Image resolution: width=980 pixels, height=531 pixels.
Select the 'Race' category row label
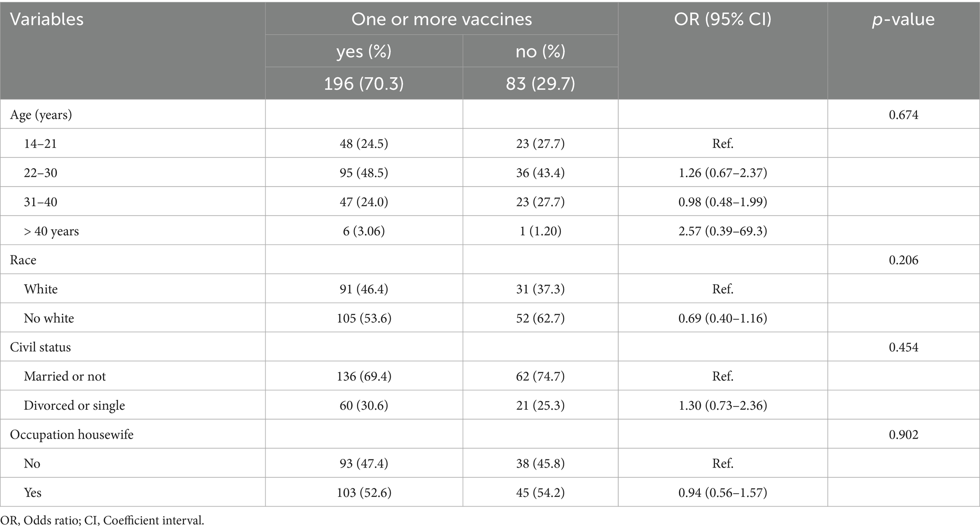pyautogui.click(x=23, y=260)
